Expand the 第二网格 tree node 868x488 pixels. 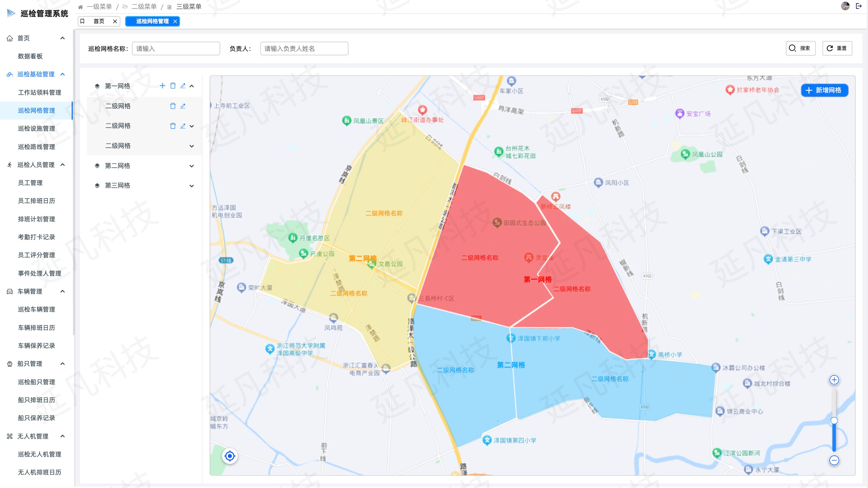[192, 166]
